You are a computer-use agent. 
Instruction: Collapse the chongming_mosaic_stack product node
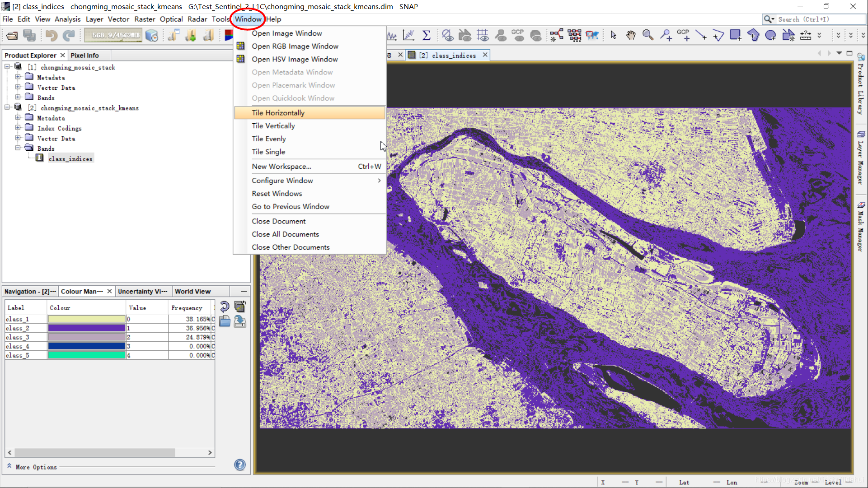coord(7,67)
